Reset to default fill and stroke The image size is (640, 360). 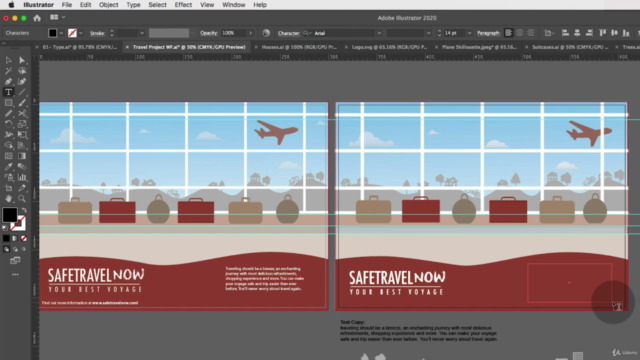coord(5,228)
